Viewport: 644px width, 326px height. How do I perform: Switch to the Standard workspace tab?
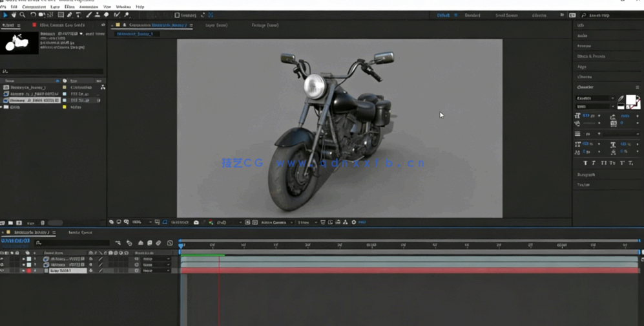(x=472, y=15)
